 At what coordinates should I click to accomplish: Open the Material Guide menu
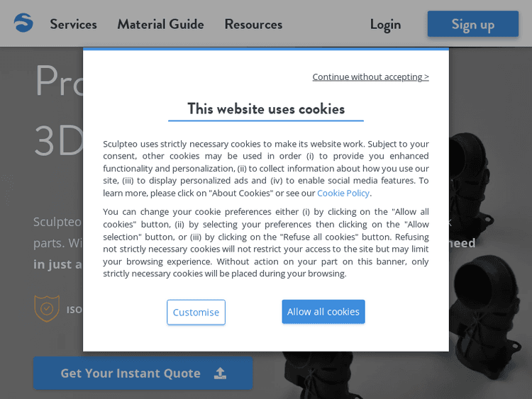coord(160,24)
